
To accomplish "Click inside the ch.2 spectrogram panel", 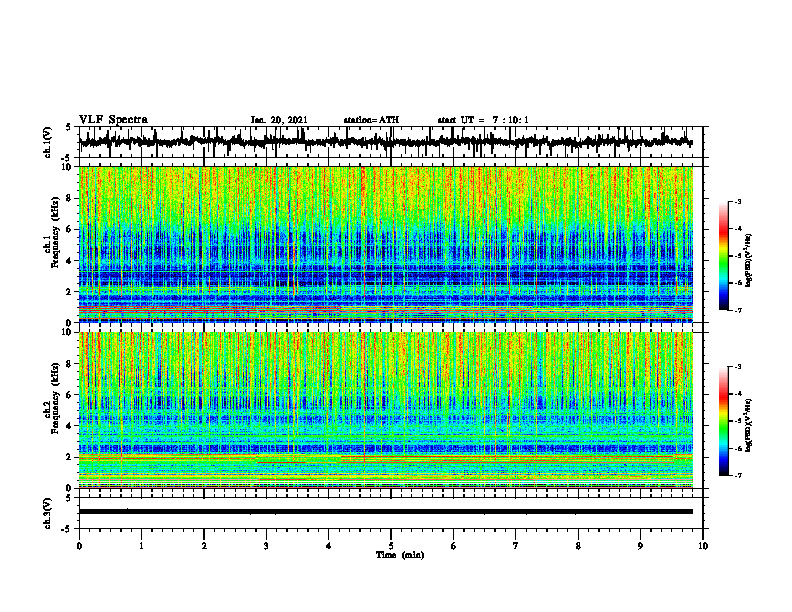I will pos(385,410).
